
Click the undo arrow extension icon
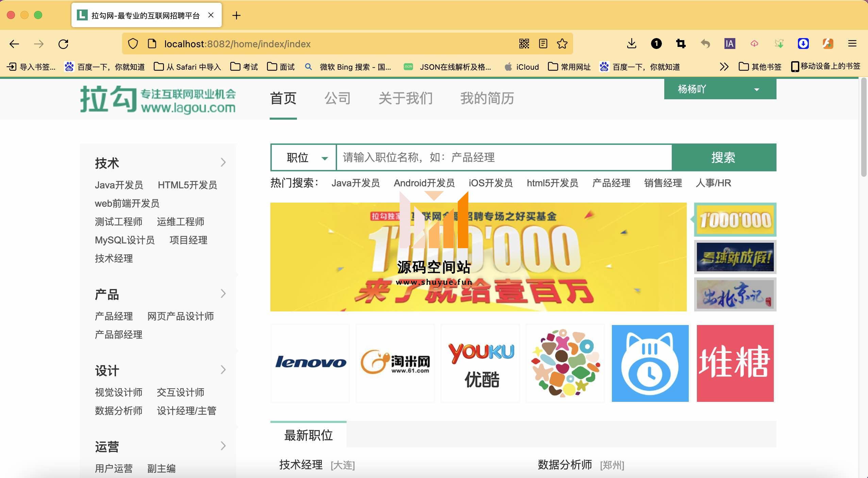tap(705, 44)
